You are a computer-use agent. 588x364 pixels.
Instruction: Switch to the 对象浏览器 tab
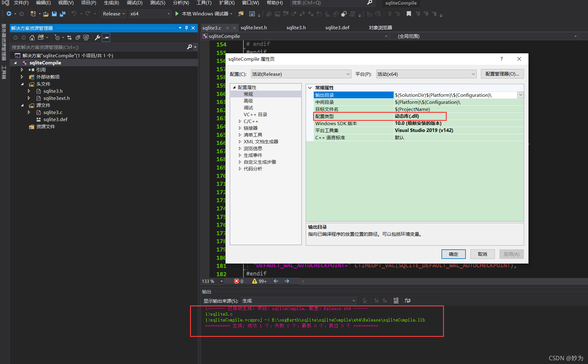coord(380,27)
